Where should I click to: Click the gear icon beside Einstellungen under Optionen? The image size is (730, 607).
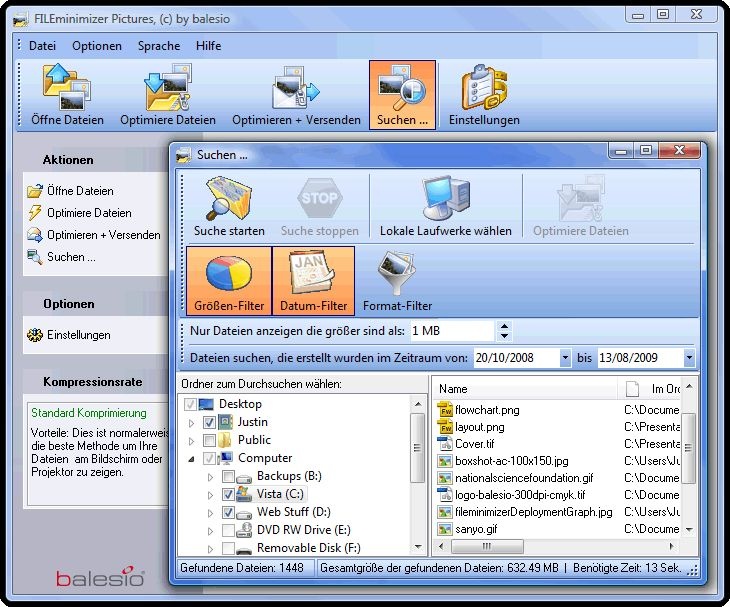(x=35, y=335)
